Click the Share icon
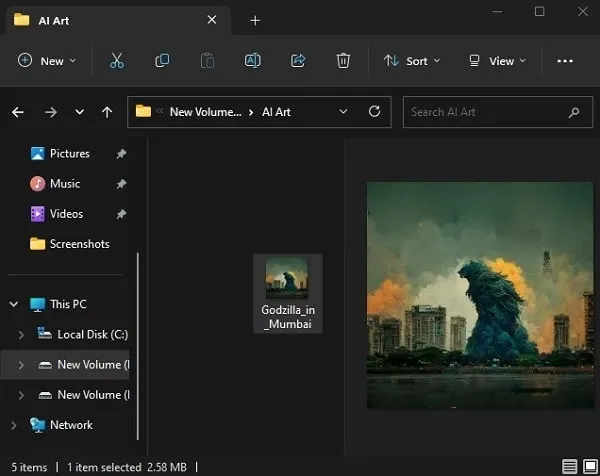The width and height of the screenshot is (600, 476). coord(298,60)
